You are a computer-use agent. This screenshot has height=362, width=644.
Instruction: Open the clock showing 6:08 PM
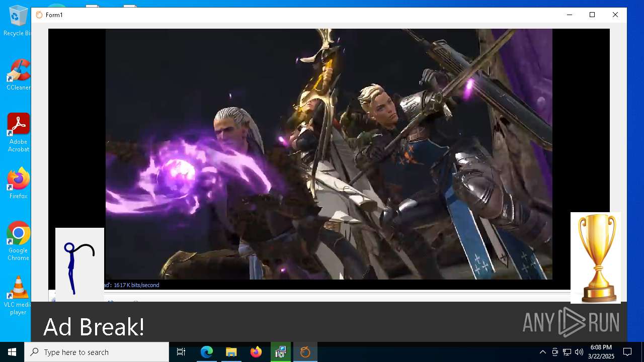pyautogui.click(x=601, y=352)
